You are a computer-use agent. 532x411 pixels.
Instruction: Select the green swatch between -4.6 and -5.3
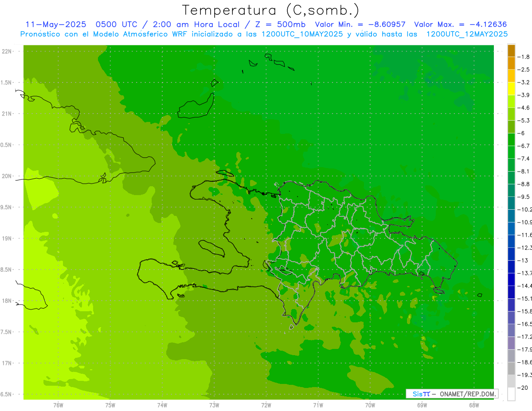coord(511,114)
